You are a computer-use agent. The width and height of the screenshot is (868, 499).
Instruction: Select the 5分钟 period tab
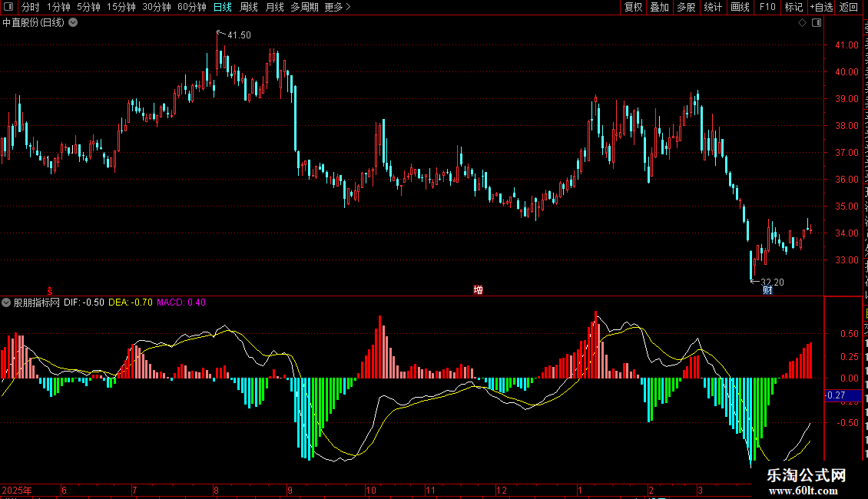(x=88, y=7)
